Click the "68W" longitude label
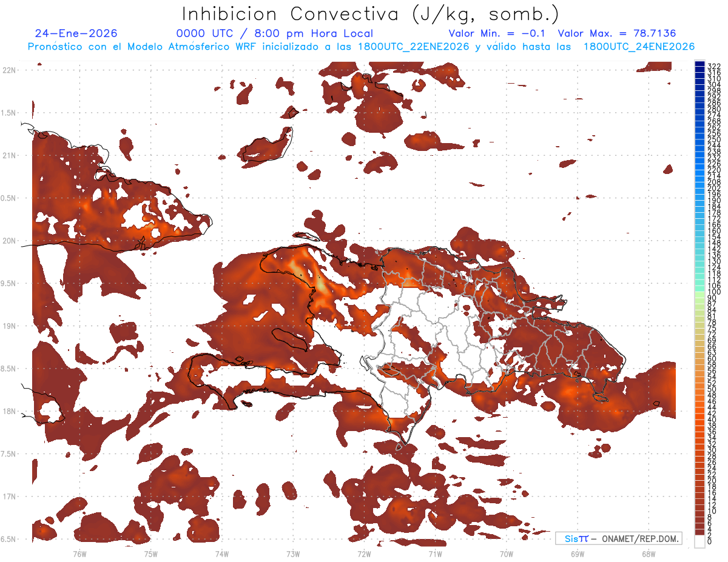The height and width of the screenshot is (562, 728). pyautogui.click(x=649, y=554)
